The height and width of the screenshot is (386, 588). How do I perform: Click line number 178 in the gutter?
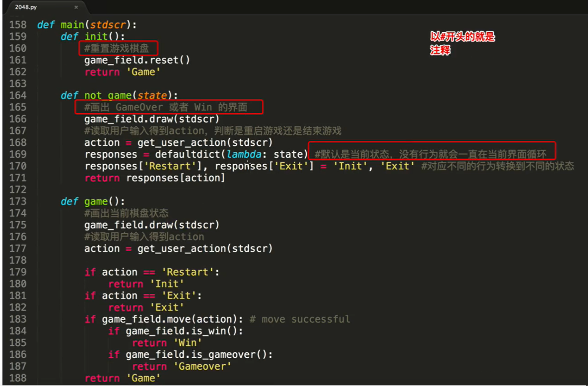tap(18, 260)
